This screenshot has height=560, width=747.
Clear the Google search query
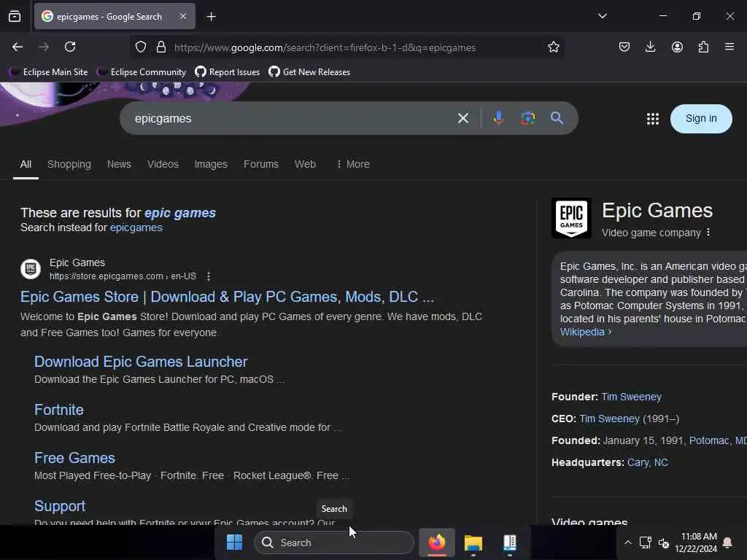coord(463,118)
